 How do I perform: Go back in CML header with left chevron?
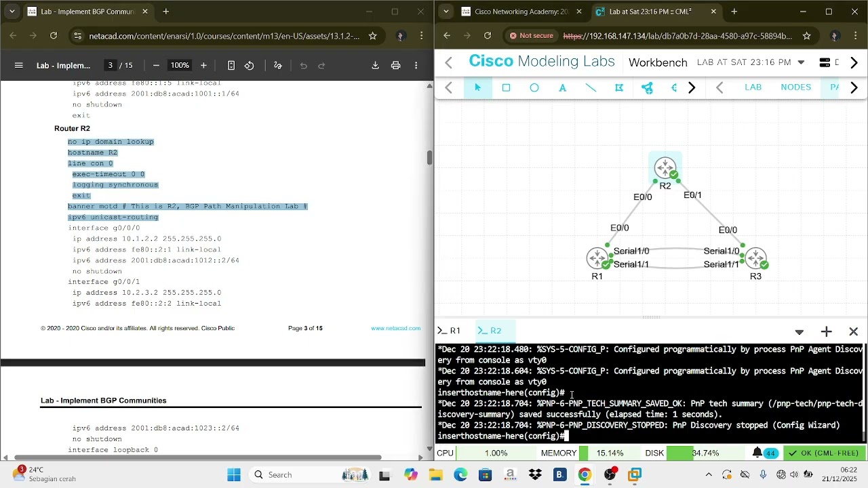pyautogui.click(x=448, y=62)
